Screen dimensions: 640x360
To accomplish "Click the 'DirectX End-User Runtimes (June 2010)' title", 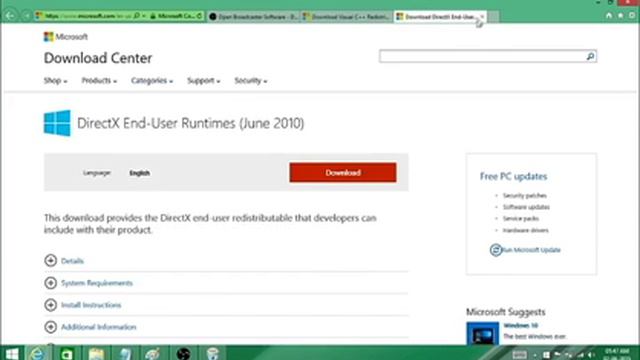I will 191,123.
